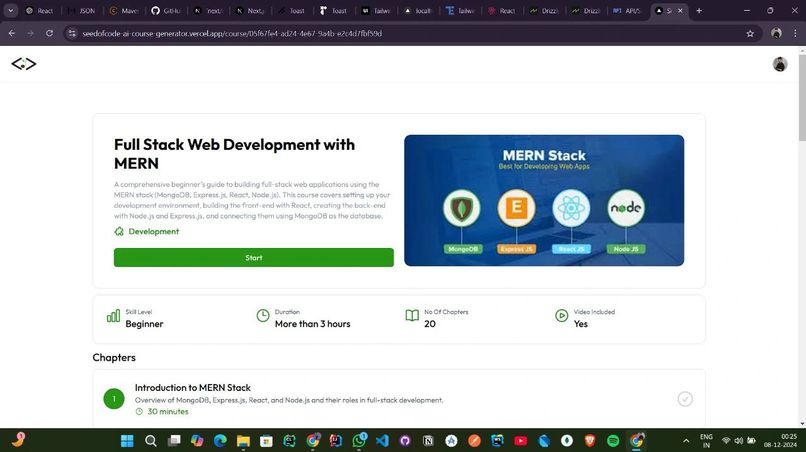Image resolution: width=806 pixels, height=452 pixels.
Task: Toggle the chapter 1 completion check circle
Action: pos(685,399)
